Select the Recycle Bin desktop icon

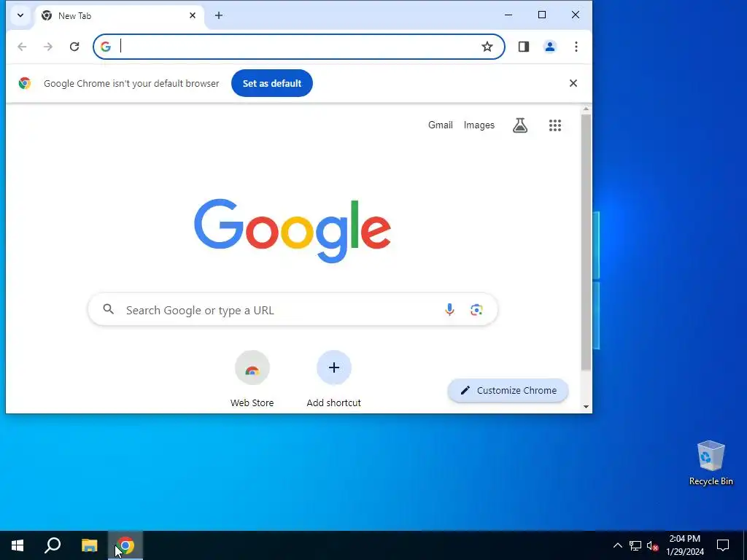711,463
